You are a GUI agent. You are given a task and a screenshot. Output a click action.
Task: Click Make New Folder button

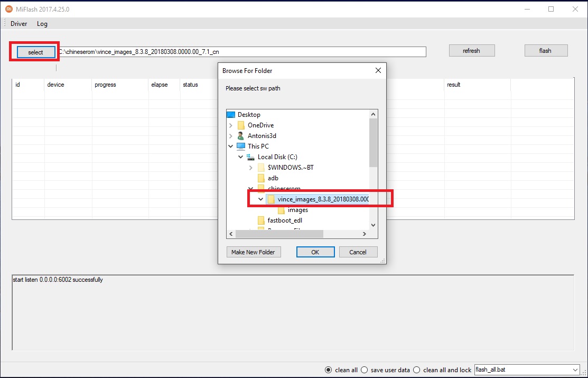[253, 252]
